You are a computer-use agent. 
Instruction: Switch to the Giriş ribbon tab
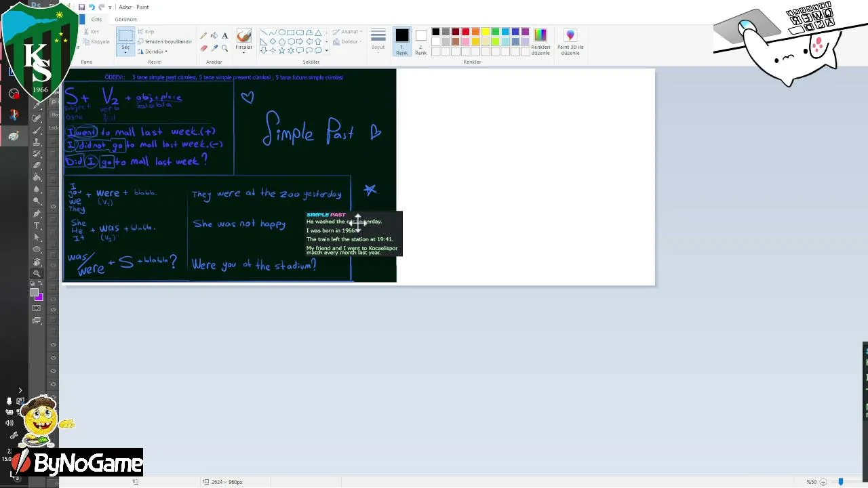pyautogui.click(x=96, y=19)
